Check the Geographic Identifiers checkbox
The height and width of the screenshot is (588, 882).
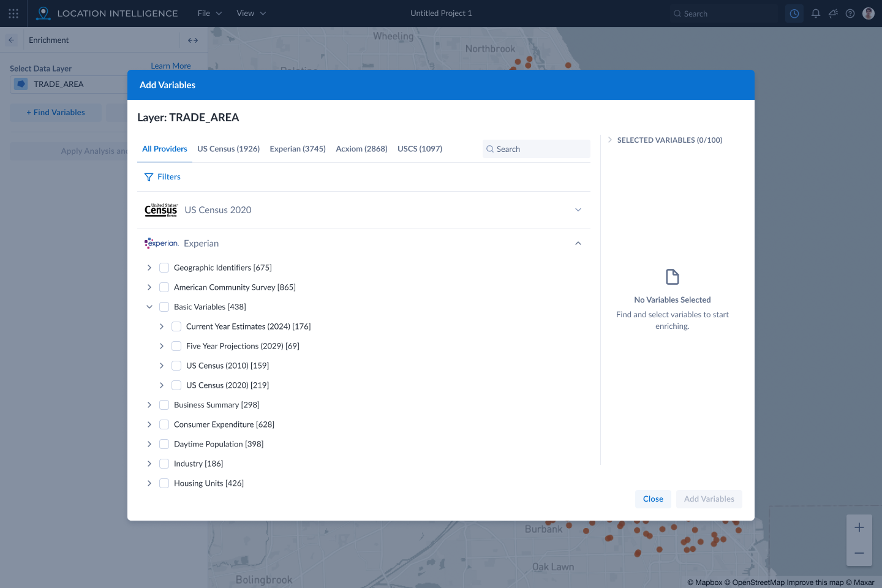(164, 267)
